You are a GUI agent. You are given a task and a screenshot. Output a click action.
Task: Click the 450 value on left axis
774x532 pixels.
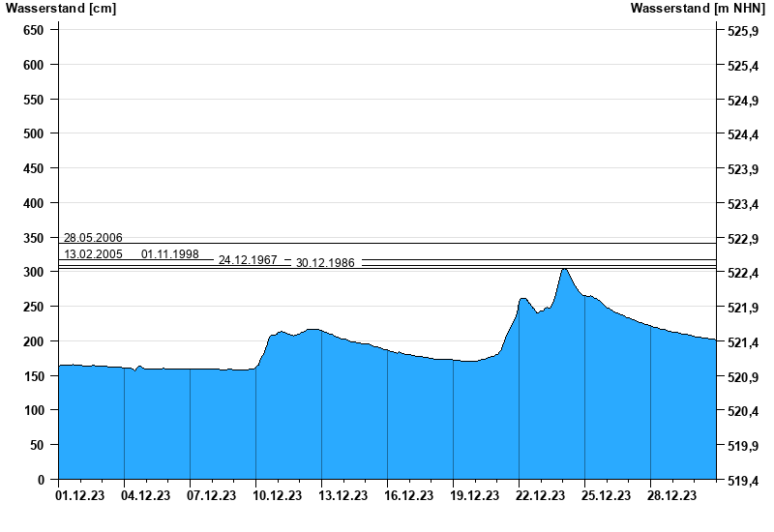(x=34, y=168)
